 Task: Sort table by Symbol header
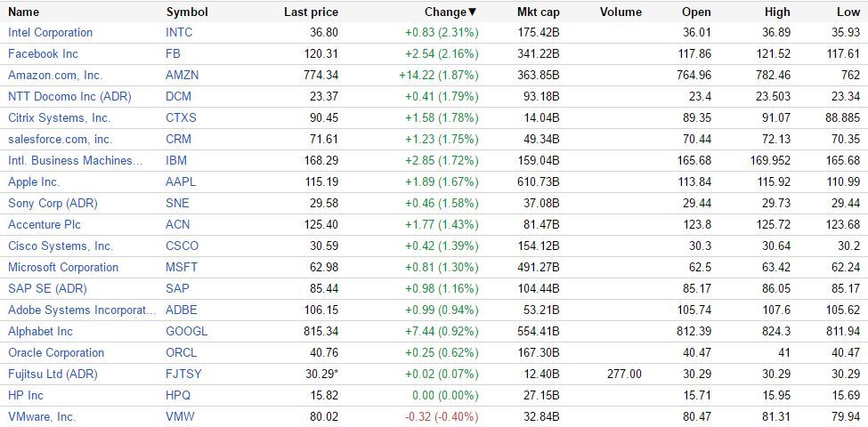pyautogui.click(x=187, y=12)
